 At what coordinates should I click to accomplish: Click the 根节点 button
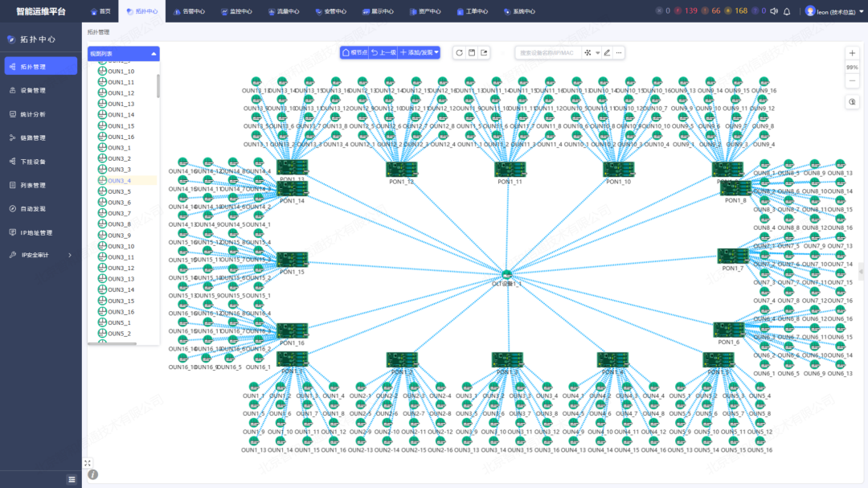click(x=354, y=52)
